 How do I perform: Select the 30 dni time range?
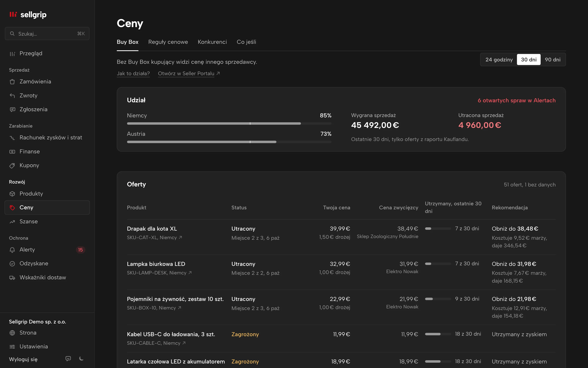(529, 60)
